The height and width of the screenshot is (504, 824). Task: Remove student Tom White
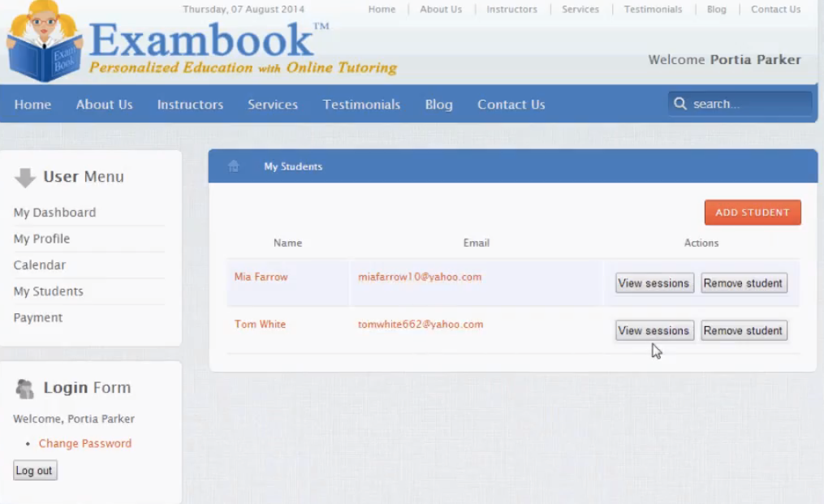pos(743,330)
